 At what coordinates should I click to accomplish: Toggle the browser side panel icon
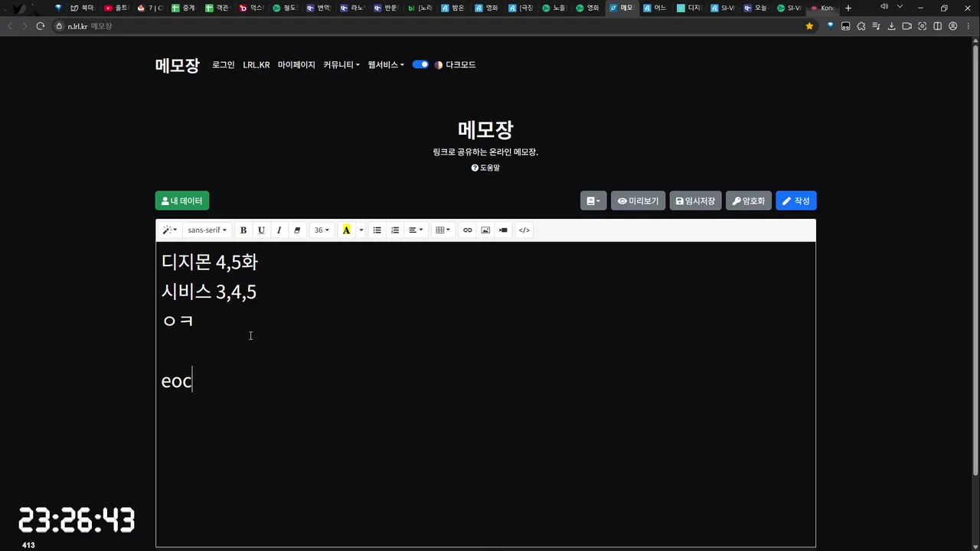(937, 26)
